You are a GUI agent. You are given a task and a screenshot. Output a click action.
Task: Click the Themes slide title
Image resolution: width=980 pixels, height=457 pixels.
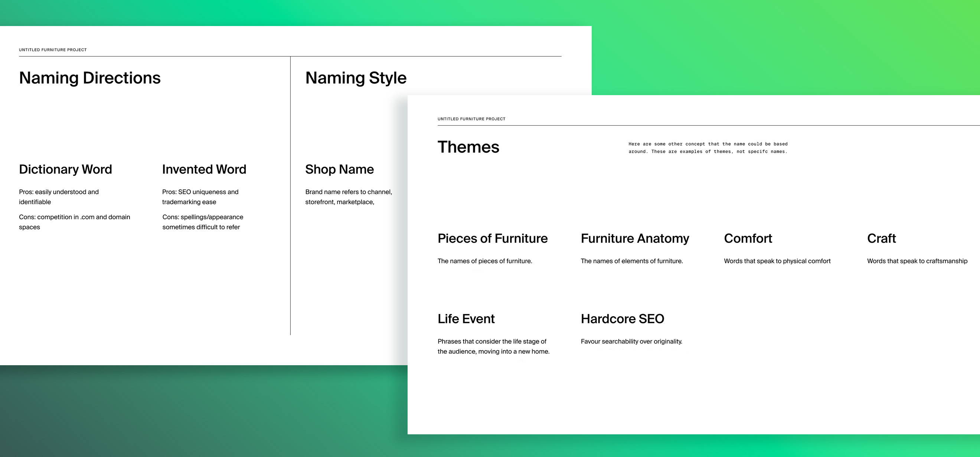coord(468,147)
